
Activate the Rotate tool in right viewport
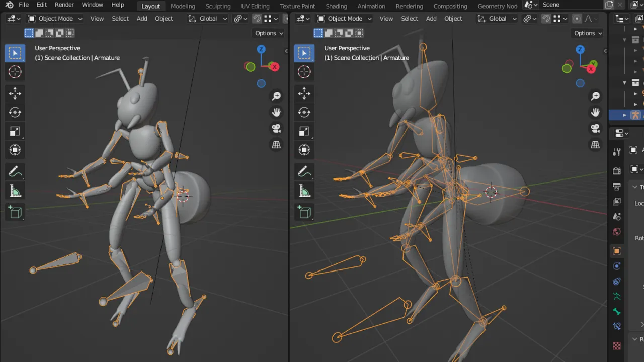[x=304, y=113]
